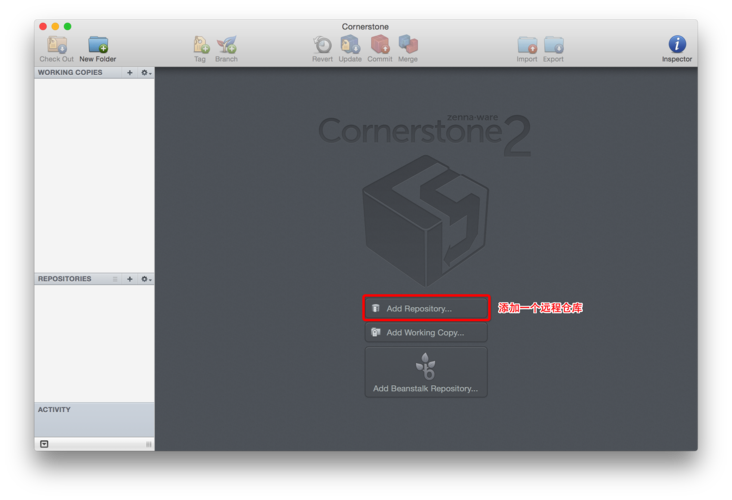The height and width of the screenshot is (500, 732).
Task: Click the Add Repository... button
Action: [x=426, y=309]
